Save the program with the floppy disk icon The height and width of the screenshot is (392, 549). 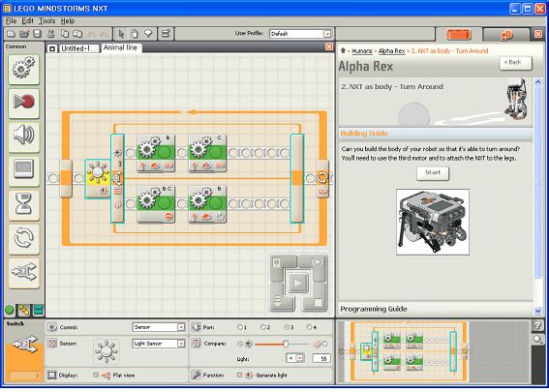click(37, 34)
